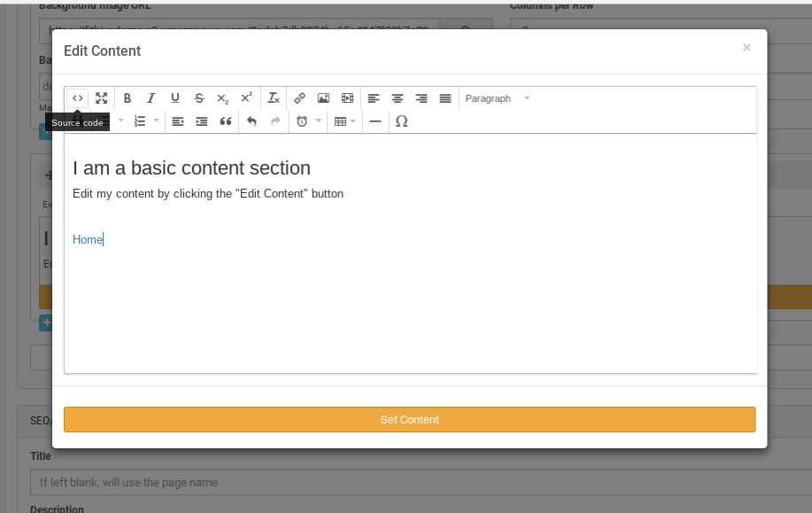Click the blockquote icon
This screenshot has height=513, width=812.
(x=226, y=121)
